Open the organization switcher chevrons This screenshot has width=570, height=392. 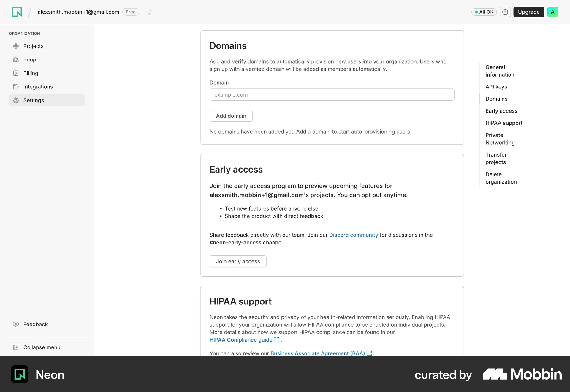149,12
